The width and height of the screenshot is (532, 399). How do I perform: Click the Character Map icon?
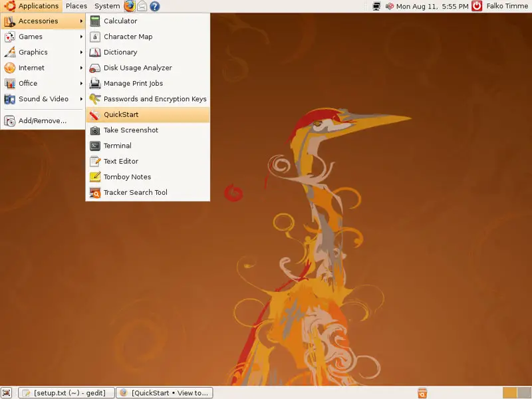95,37
